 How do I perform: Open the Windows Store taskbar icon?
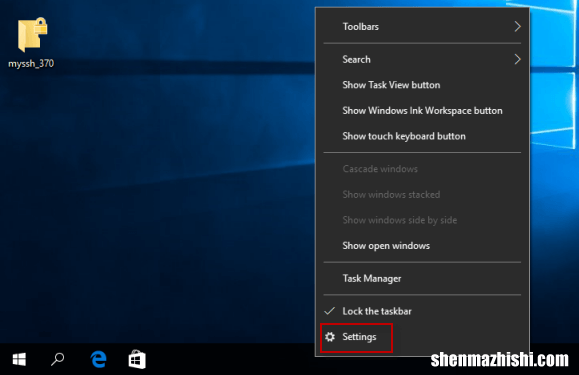(137, 359)
